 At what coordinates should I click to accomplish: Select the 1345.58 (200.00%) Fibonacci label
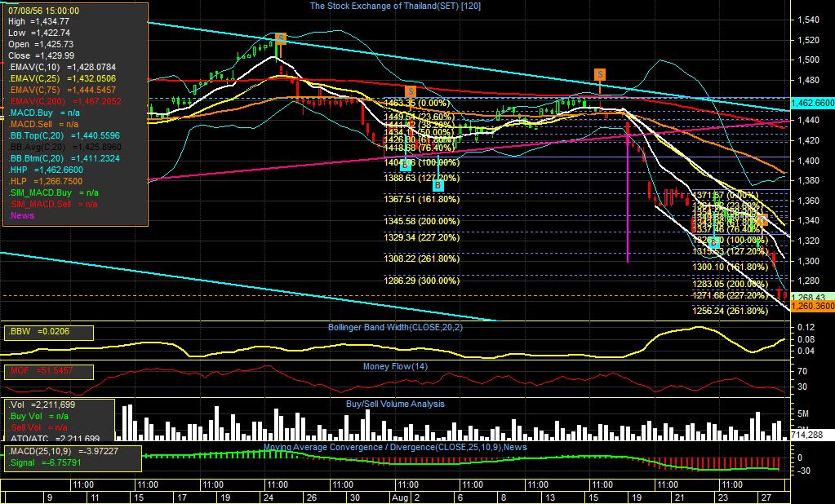(x=421, y=221)
